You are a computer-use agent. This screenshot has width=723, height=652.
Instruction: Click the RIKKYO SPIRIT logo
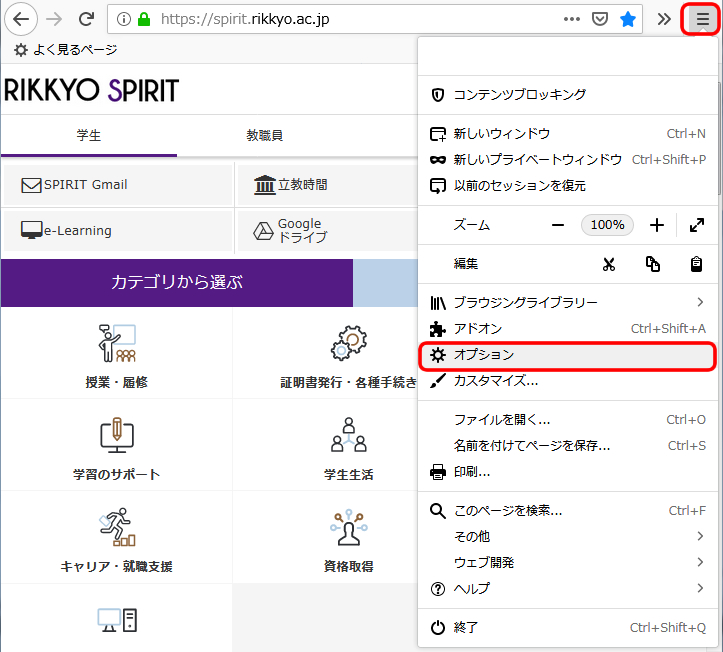pyautogui.click(x=91, y=90)
